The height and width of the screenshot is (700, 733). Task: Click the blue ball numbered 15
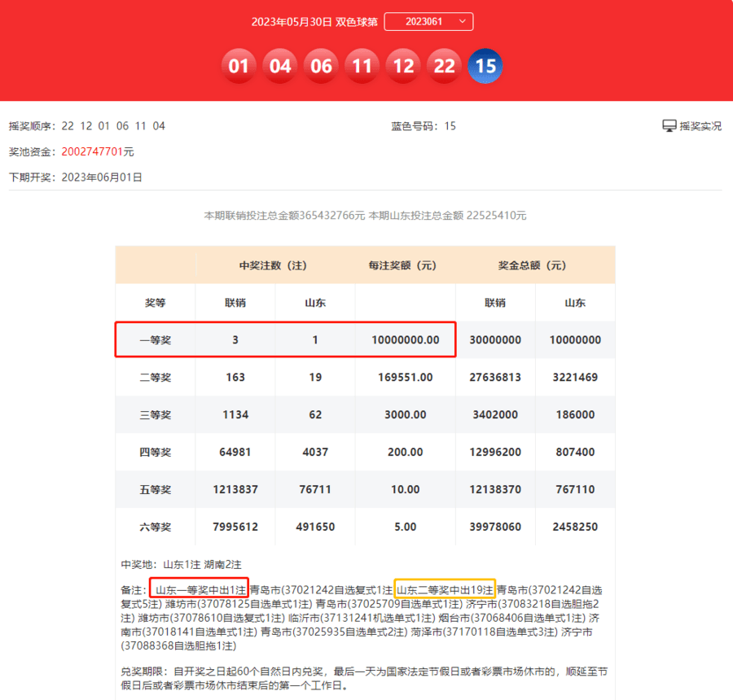click(x=485, y=66)
